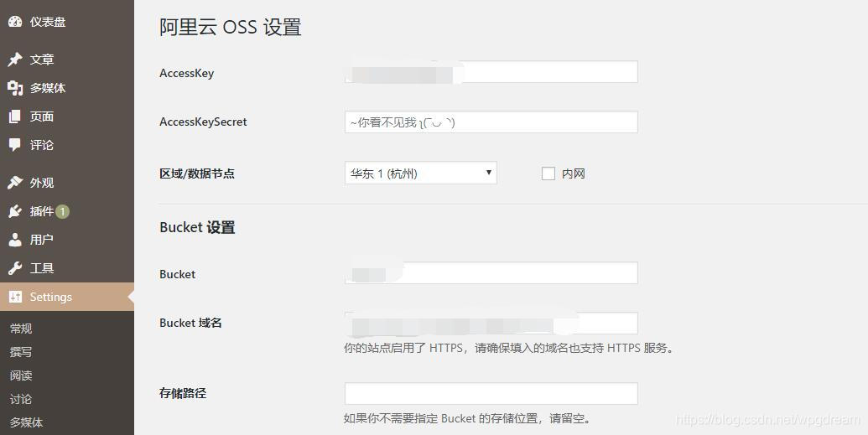
Task: Click the wrench icon beside 工具
Action: (15, 268)
